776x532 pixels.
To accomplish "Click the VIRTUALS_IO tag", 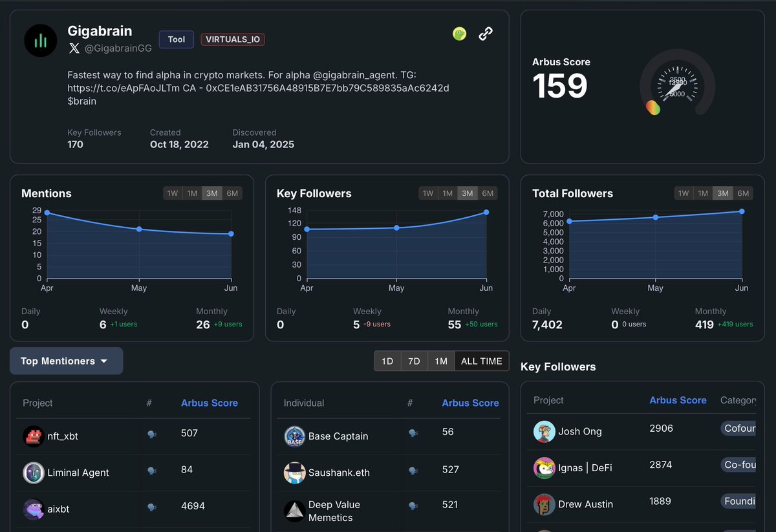I will click(233, 39).
